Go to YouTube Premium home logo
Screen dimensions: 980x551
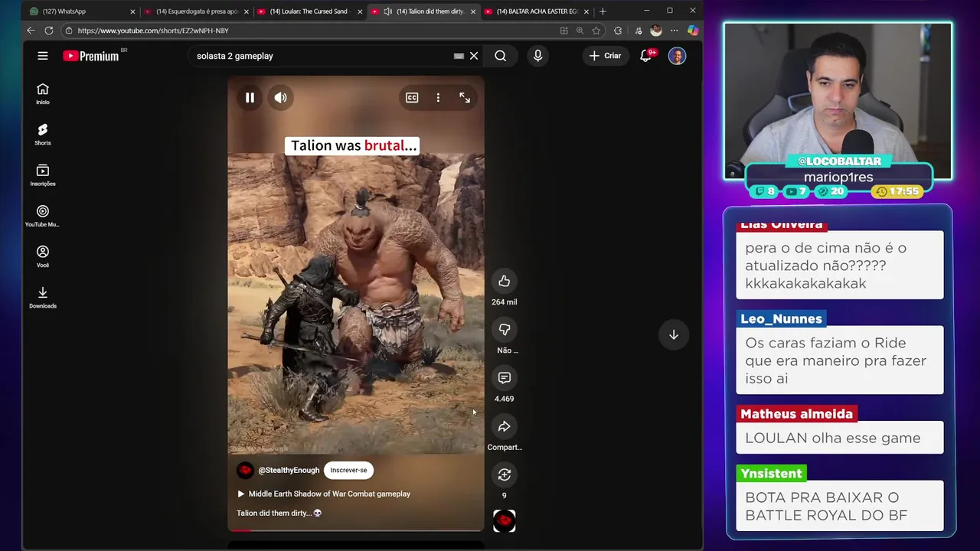tap(92, 56)
